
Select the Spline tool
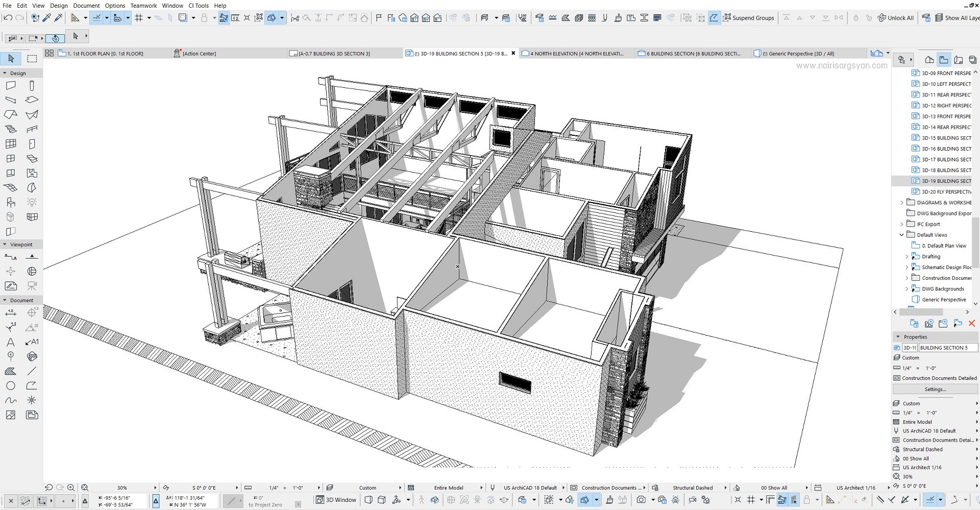(11, 400)
